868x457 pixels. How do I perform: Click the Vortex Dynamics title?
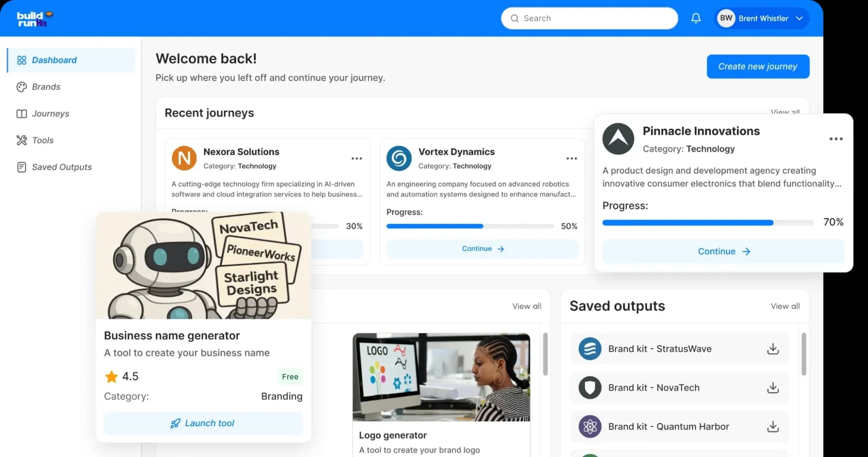click(457, 152)
